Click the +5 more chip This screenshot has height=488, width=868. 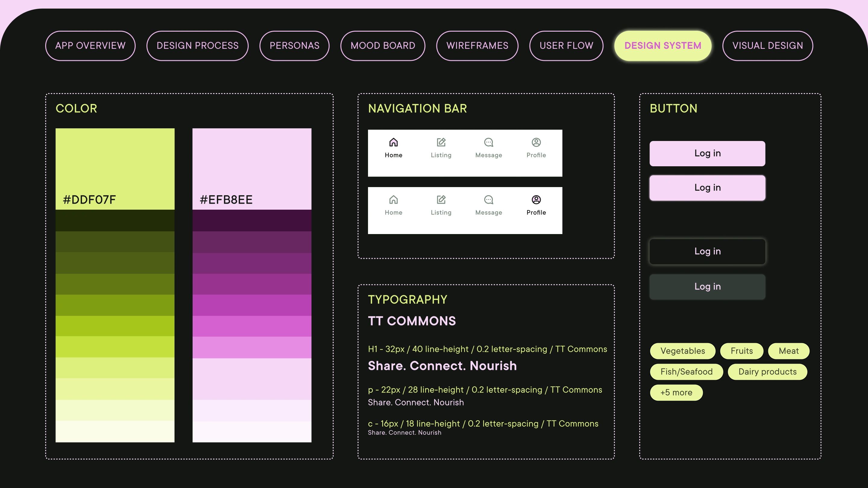click(676, 393)
